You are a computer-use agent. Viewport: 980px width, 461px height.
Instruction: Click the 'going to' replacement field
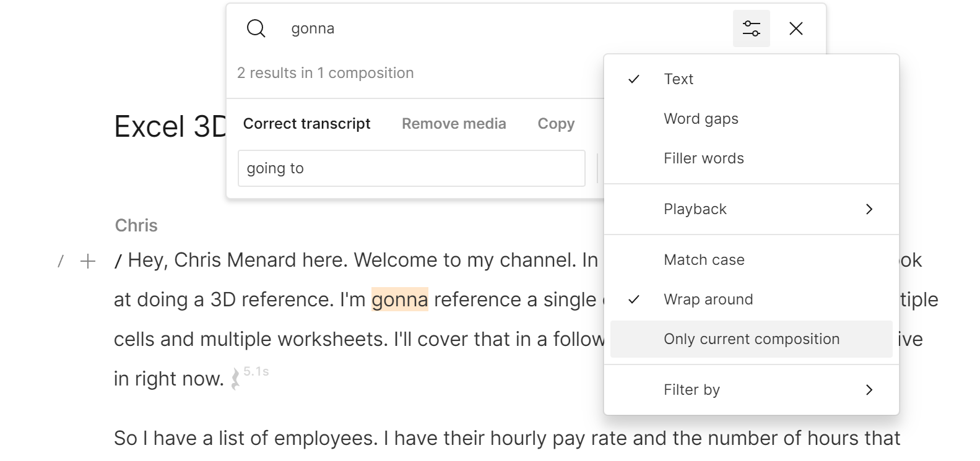coord(412,168)
